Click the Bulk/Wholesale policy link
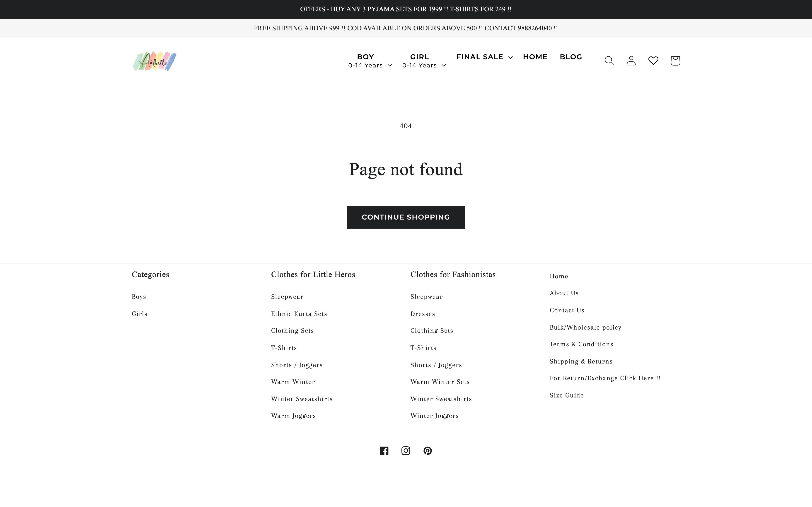 [585, 327]
